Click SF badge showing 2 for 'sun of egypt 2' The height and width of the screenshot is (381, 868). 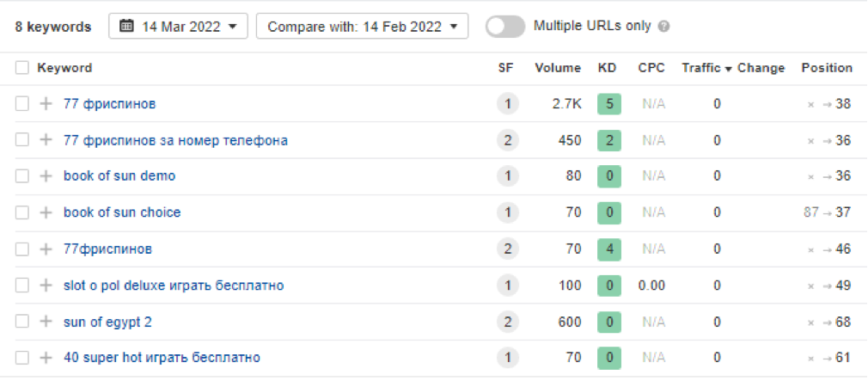(507, 322)
